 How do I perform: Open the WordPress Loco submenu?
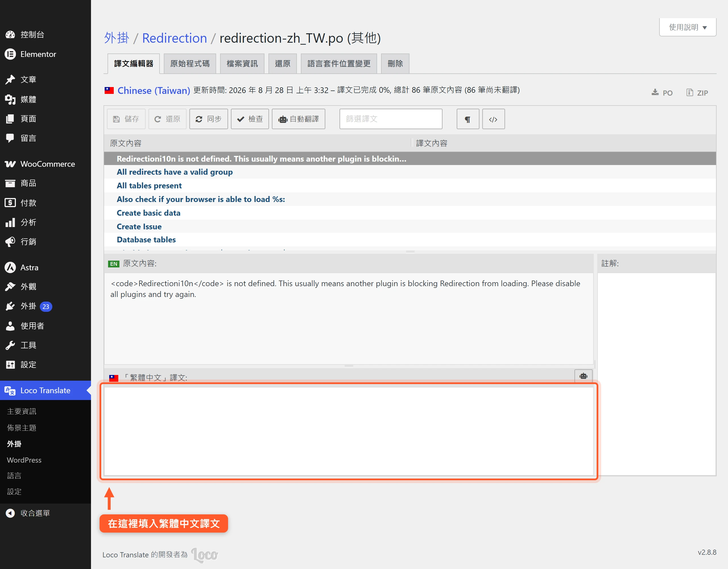[x=24, y=460]
